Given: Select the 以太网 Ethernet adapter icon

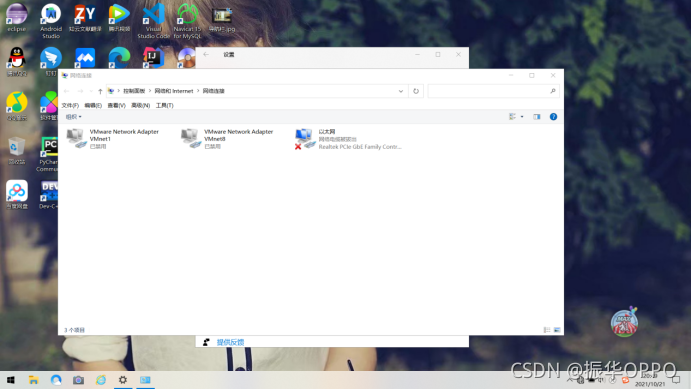Looking at the screenshot, I should pos(305,139).
